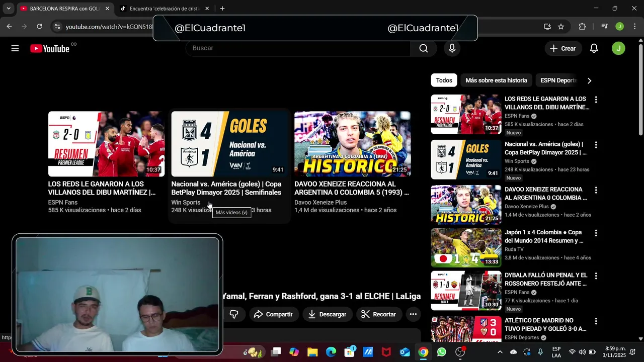Close the Encuentra 'celebración' tab

pos(207,9)
